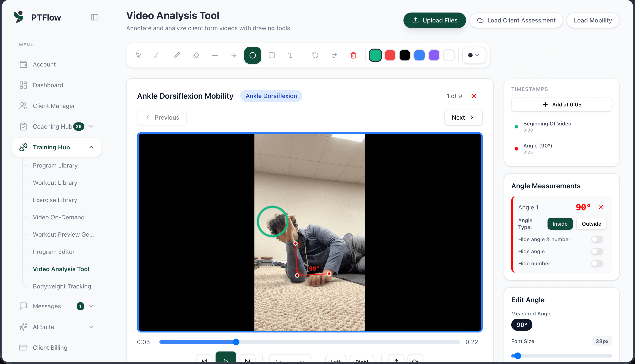Select the text annotation tool
Viewport: 635px width, 364px height.
tap(291, 55)
